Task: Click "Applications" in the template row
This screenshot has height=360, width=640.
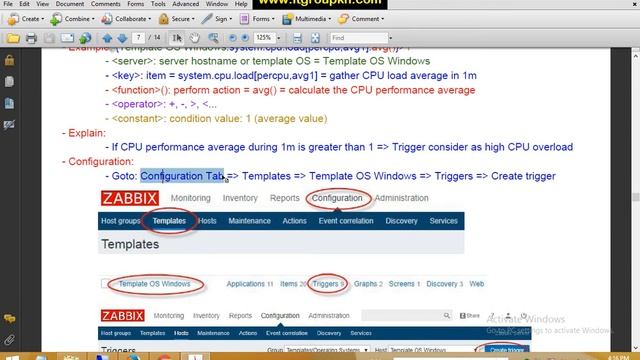Action: (x=246, y=284)
